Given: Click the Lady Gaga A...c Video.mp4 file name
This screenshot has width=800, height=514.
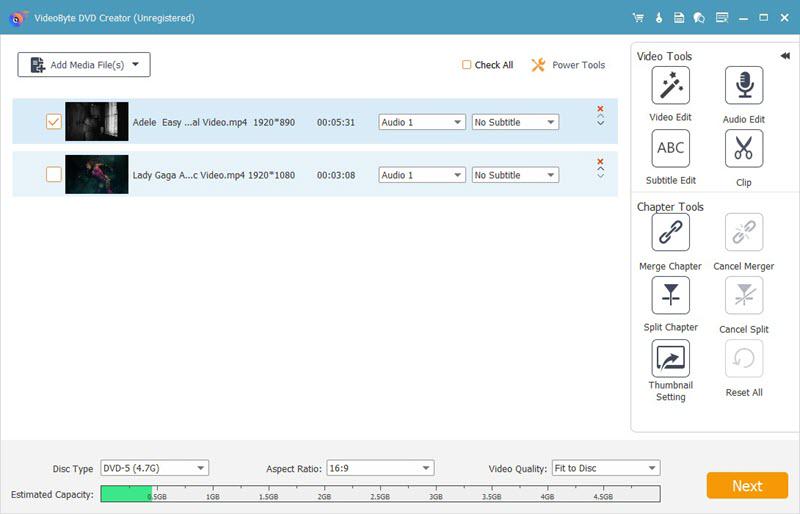Looking at the screenshot, I should click(x=188, y=175).
